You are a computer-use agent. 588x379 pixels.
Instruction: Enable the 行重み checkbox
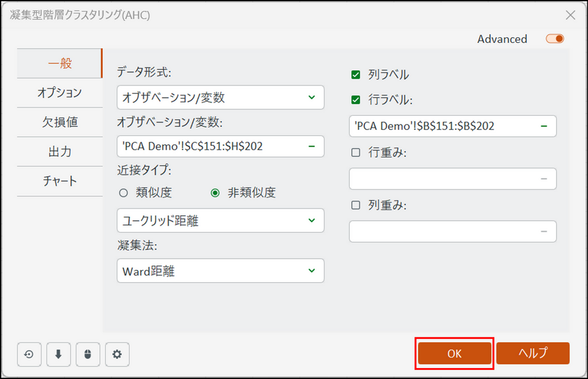(x=355, y=153)
